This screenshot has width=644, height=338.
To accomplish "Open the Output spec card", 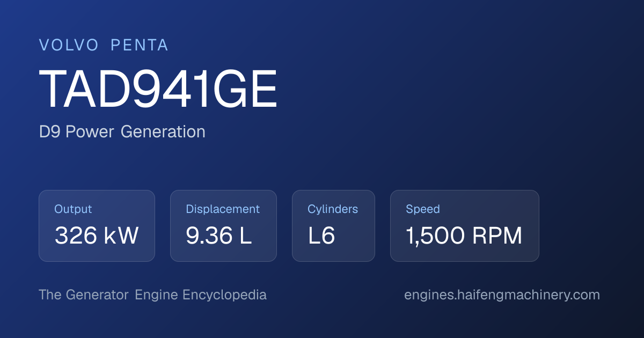I will click(97, 226).
